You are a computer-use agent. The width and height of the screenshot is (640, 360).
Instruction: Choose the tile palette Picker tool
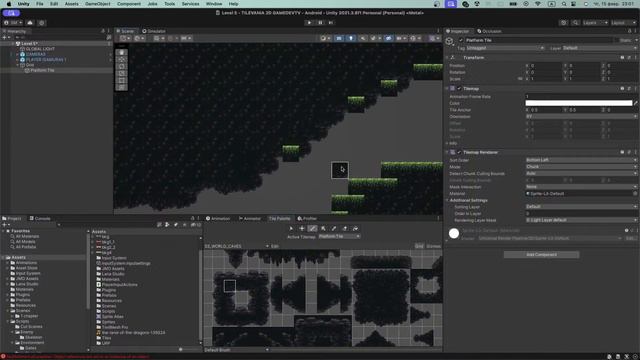tap(333, 229)
